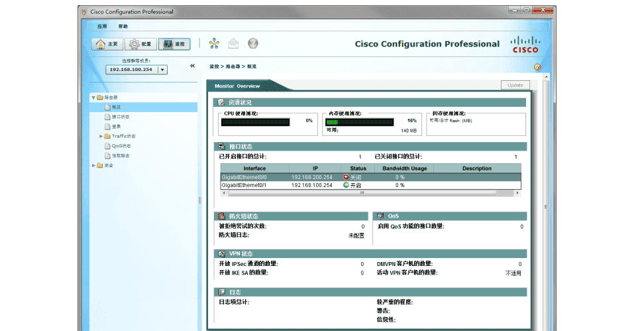
Task: Click the Cisco Configuration Professional title bar icon
Action: [x=84, y=11]
